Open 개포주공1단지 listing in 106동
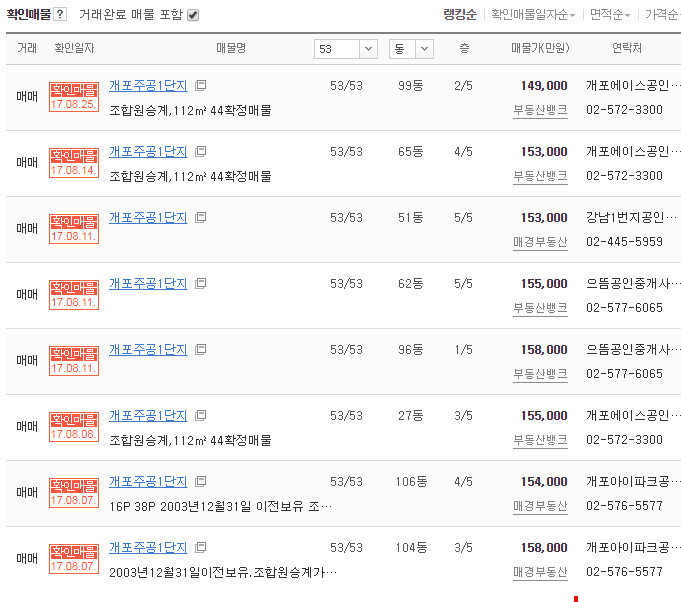Viewport: 681px width, 602px height. pyautogui.click(x=148, y=482)
